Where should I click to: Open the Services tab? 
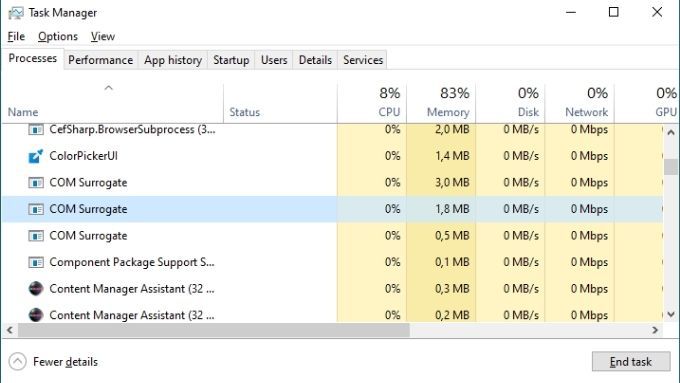click(x=363, y=60)
